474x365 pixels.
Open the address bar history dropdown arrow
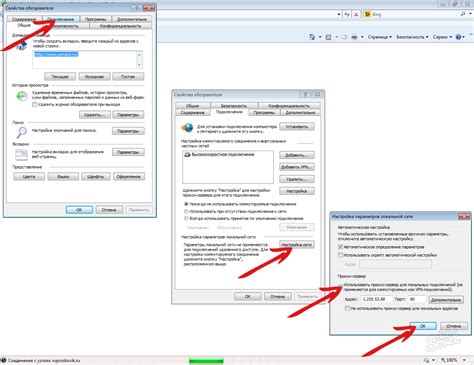(339, 14)
